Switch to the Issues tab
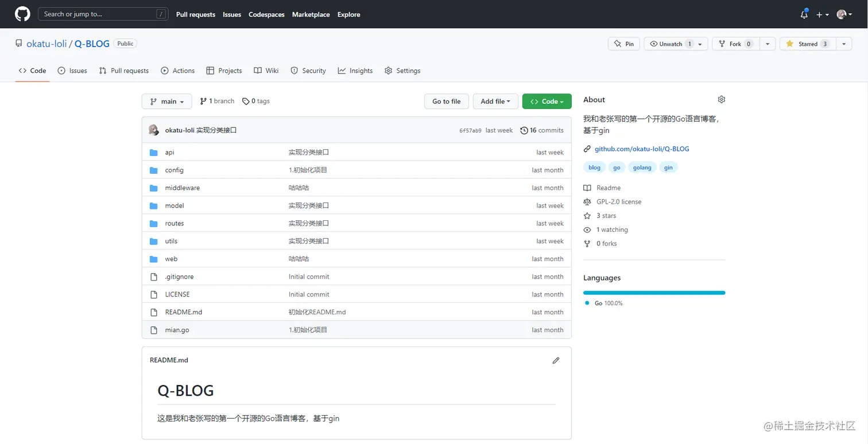Image resolution: width=868 pixels, height=444 pixels. (x=72, y=71)
